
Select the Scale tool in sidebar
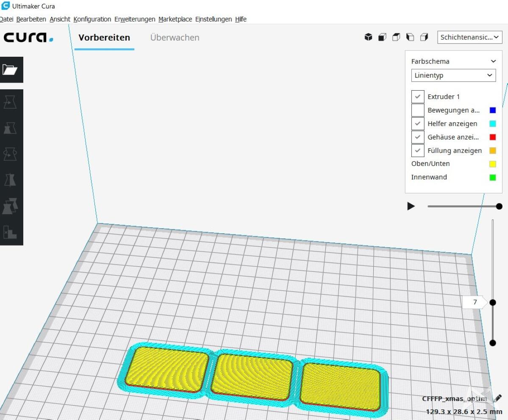tap(10, 128)
